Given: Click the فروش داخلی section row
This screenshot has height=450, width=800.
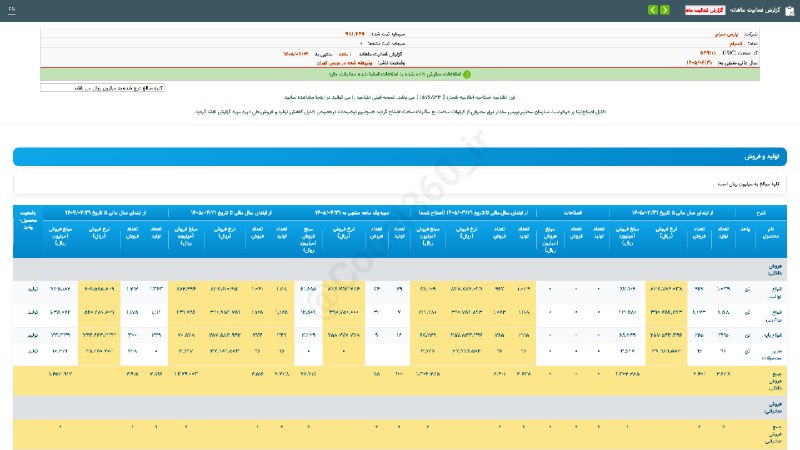Looking at the screenshot, I should point(399,269).
